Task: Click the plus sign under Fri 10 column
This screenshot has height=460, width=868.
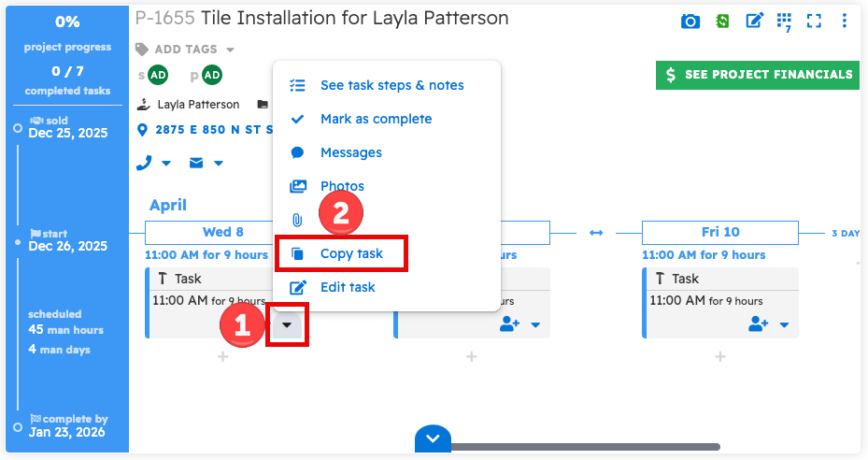Action: click(719, 357)
